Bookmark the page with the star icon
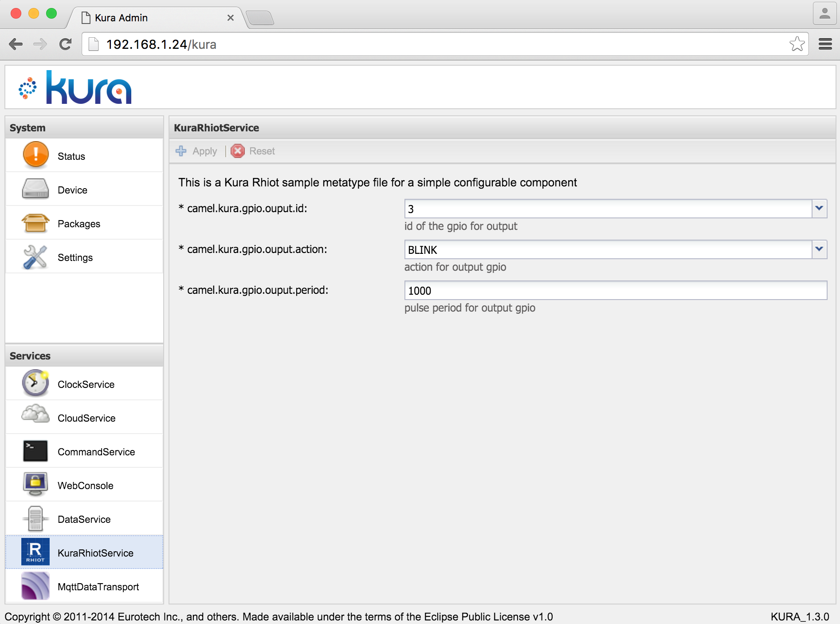 (x=797, y=44)
